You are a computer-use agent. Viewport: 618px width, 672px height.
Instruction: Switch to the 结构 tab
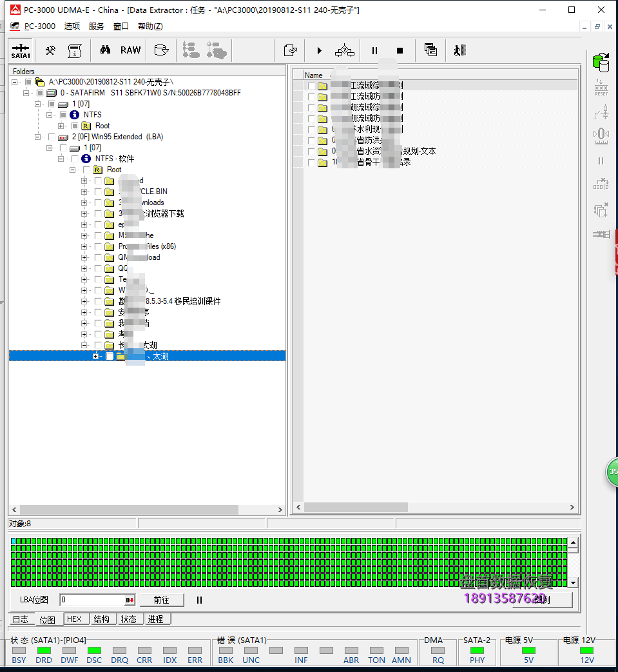[x=102, y=619]
